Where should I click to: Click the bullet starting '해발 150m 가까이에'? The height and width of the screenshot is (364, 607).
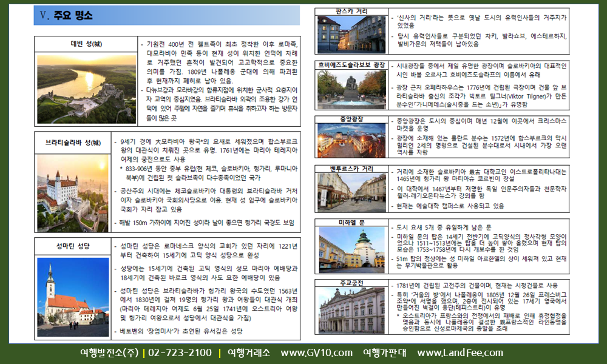pyautogui.click(x=204, y=223)
